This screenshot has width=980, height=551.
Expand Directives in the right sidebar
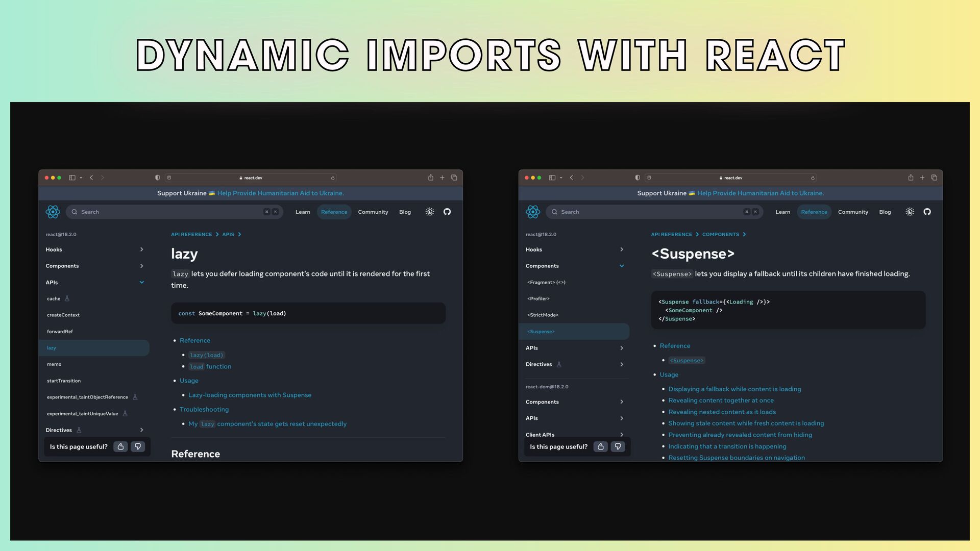[x=622, y=364]
